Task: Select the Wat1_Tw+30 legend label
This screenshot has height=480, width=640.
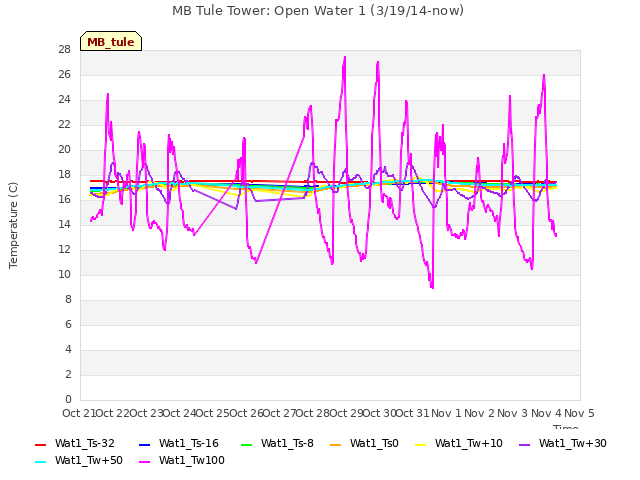Action: tap(573, 443)
